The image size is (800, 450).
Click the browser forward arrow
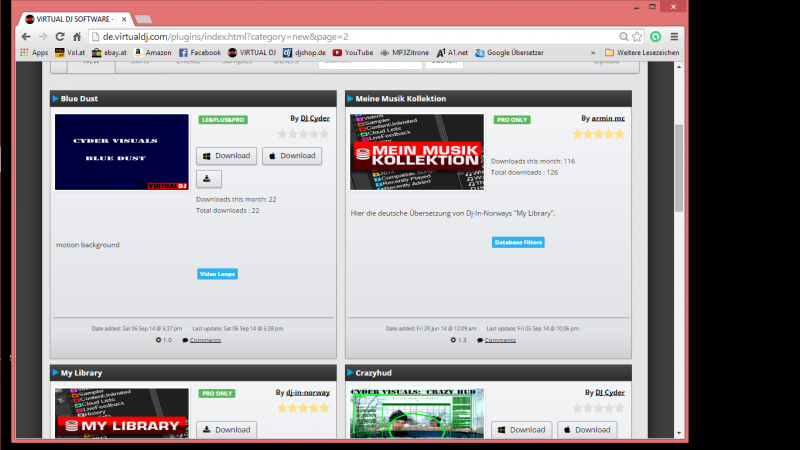tap(43, 37)
